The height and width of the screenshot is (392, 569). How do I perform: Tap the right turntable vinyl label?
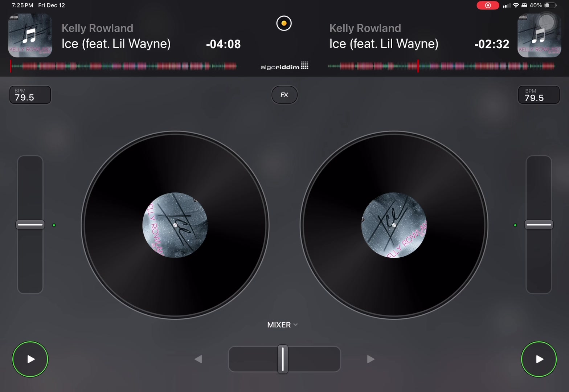click(394, 225)
